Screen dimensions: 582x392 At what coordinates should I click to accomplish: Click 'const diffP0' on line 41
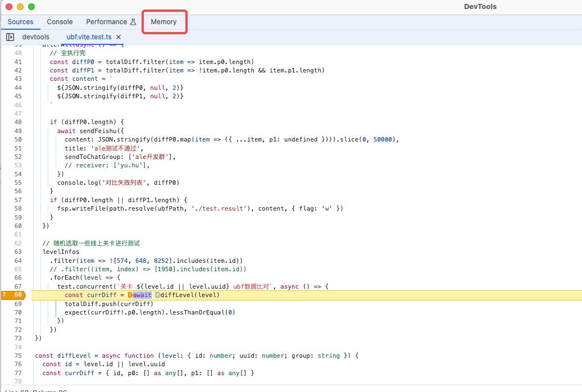72,62
